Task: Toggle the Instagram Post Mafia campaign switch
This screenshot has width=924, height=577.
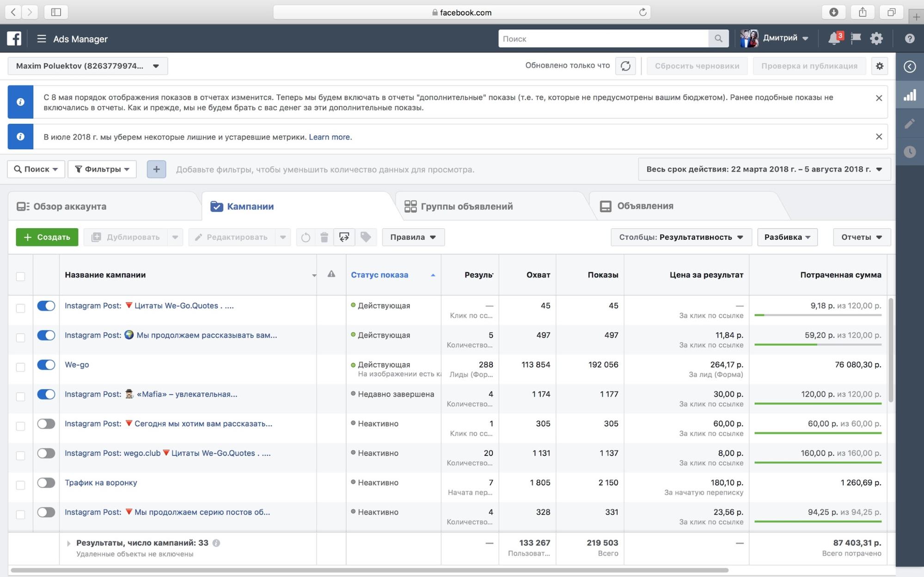Action: (x=44, y=394)
